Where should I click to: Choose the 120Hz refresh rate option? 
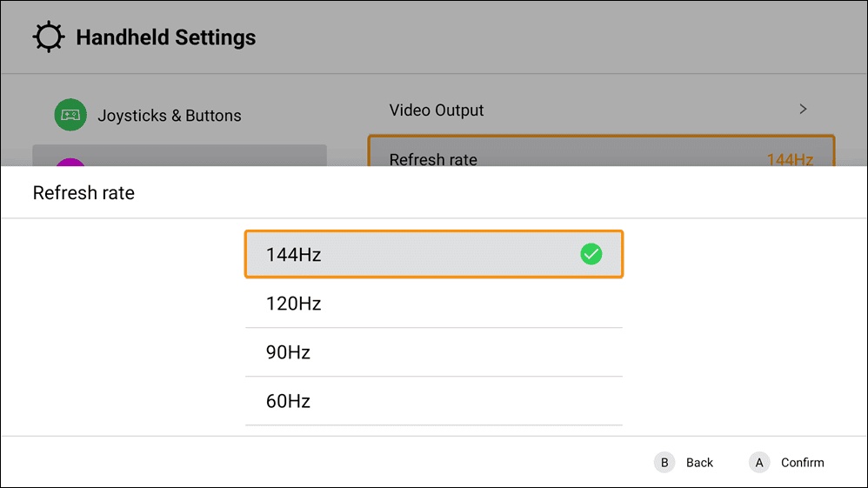pos(433,304)
